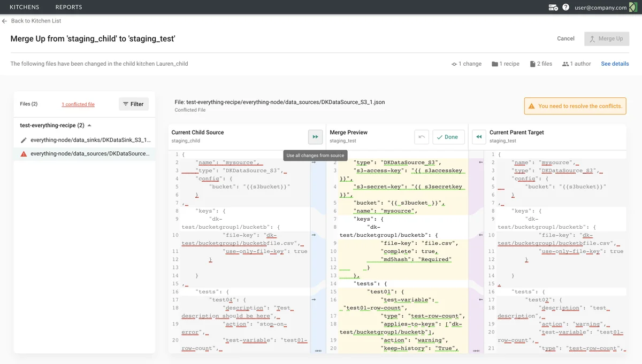Viewport: 642px width, 364px height.
Task: Click the DataKitchen logo avatar icon
Action: [632, 7]
